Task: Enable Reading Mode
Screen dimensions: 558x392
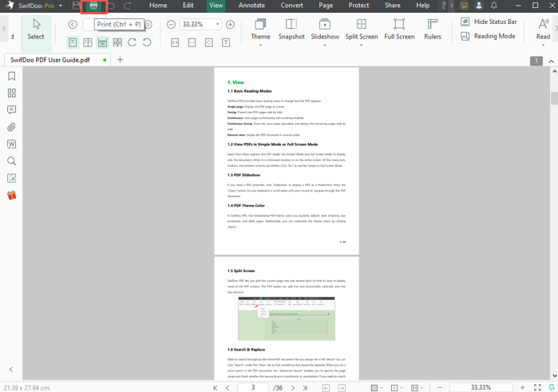Action: coord(489,36)
